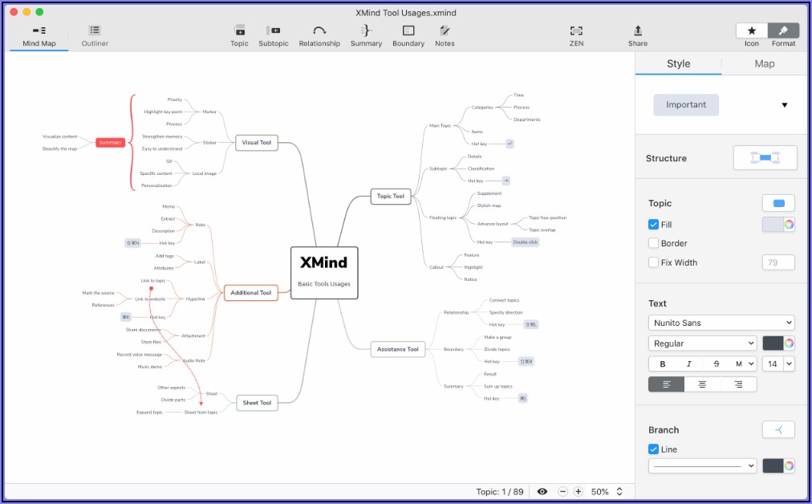
Task: Open the text color swatch
Action: 778,343
